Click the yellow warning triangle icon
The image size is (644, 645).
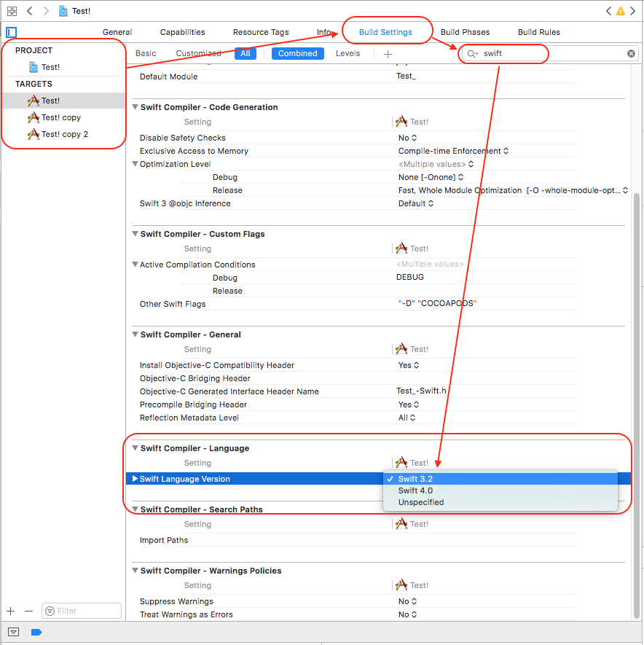620,11
